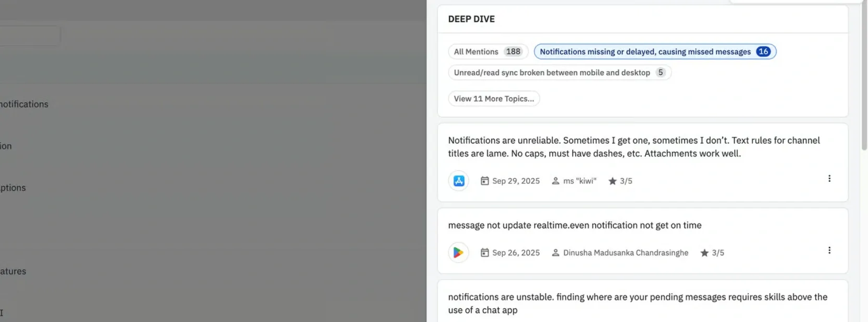
Task: Open three-dot menu on the Sep 26 review
Action: pyautogui.click(x=829, y=250)
